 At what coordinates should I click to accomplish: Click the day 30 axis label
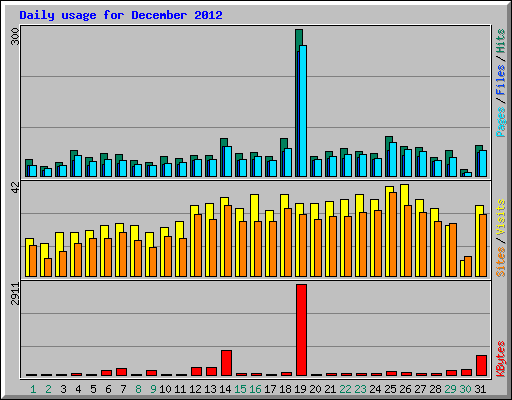click(465, 389)
